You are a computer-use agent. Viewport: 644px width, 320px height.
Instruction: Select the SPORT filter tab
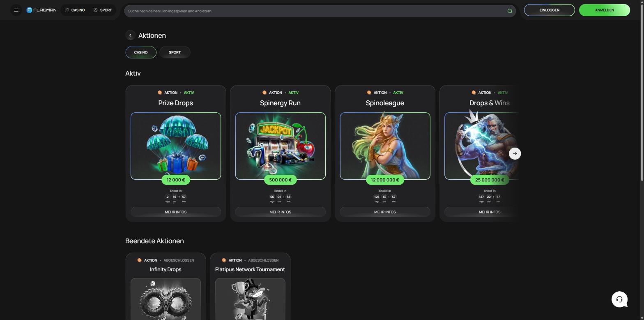175,52
